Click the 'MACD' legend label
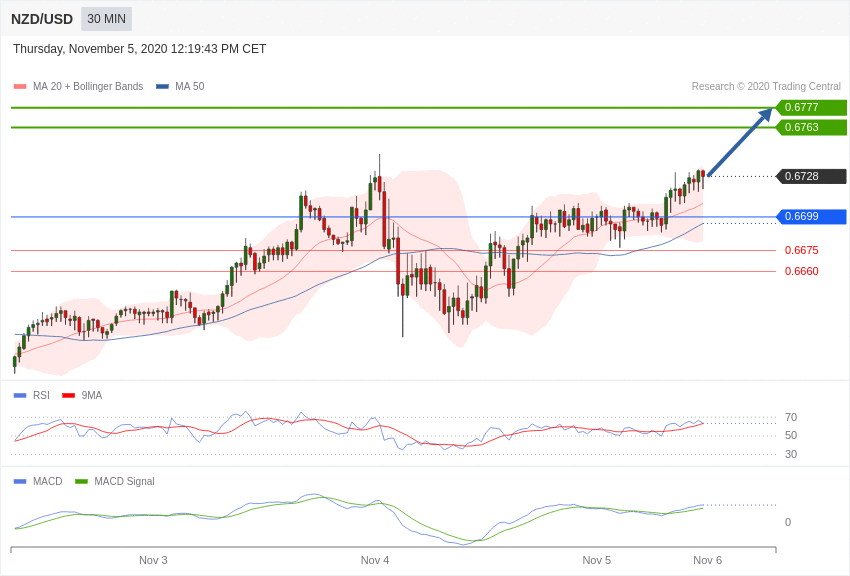 (48, 481)
